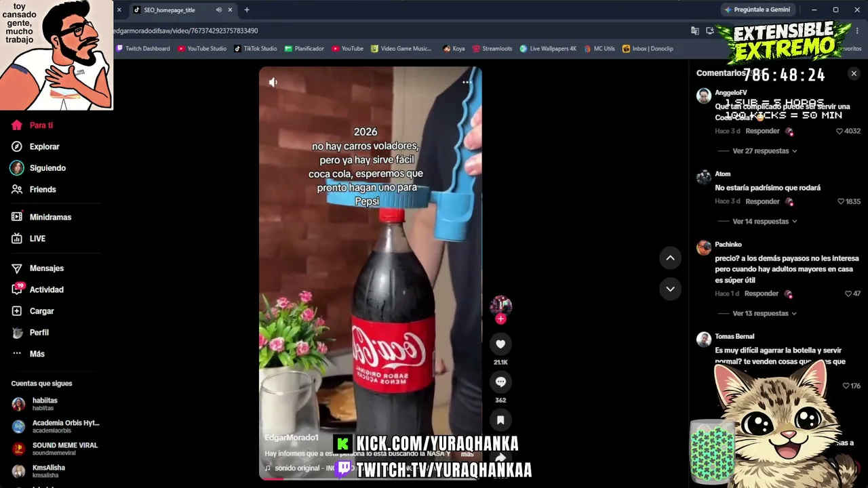868x488 pixels.
Task: Save video with the bookmark icon
Action: 500,420
